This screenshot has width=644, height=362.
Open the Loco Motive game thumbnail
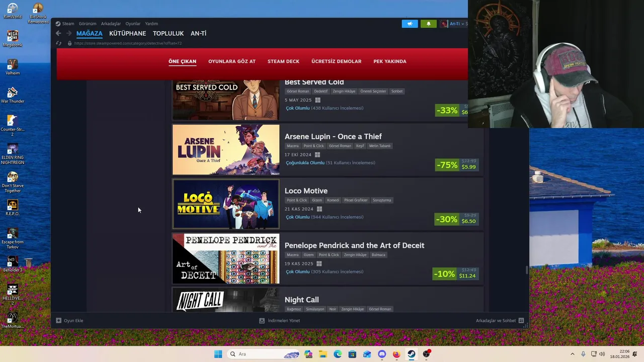click(x=226, y=204)
